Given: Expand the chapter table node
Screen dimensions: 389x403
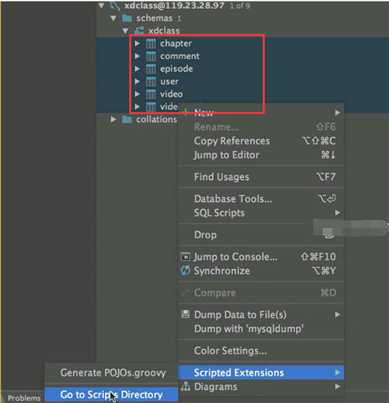Looking at the screenshot, I should point(137,43).
